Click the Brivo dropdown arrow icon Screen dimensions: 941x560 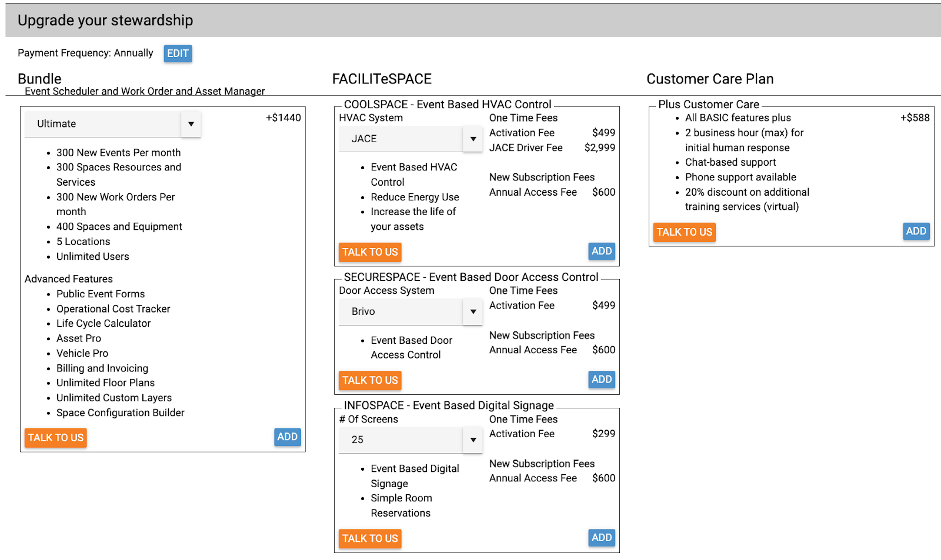(473, 312)
